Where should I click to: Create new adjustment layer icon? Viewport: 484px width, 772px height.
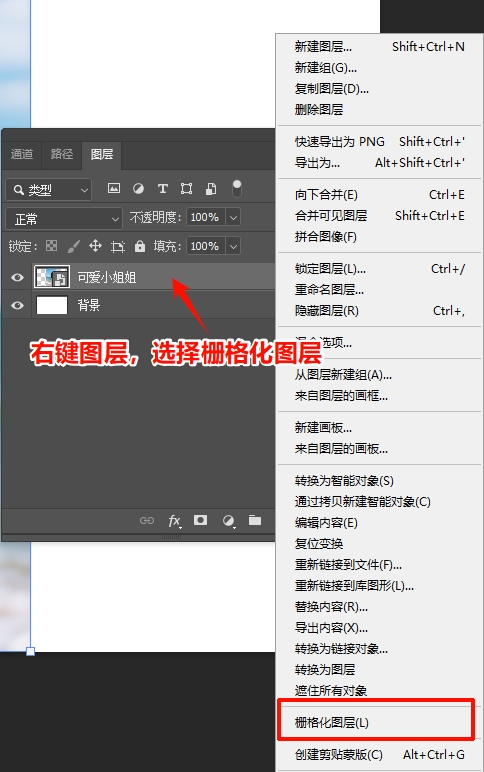coord(228,521)
